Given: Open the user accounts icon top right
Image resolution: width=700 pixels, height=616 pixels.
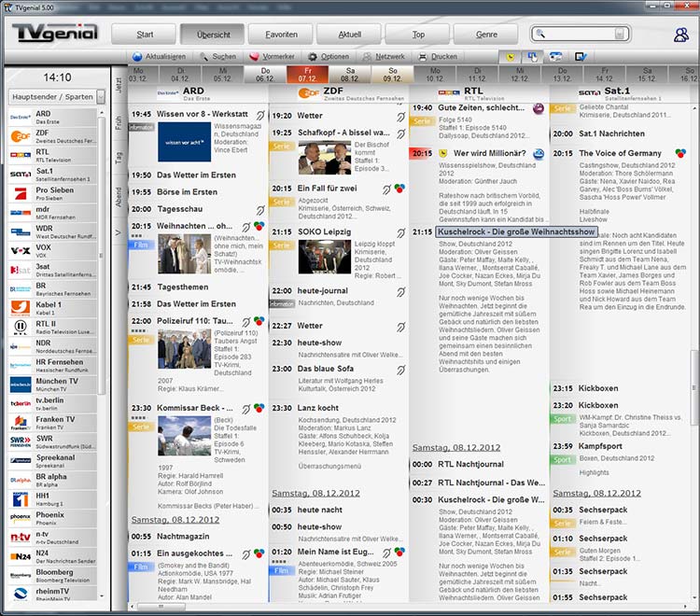Looking at the screenshot, I should click(x=680, y=35).
